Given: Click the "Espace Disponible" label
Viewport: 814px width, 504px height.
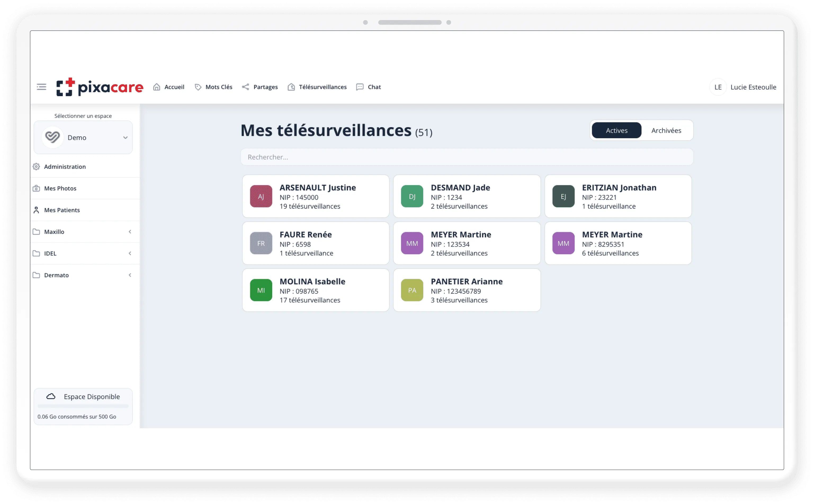Looking at the screenshot, I should pos(92,396).
